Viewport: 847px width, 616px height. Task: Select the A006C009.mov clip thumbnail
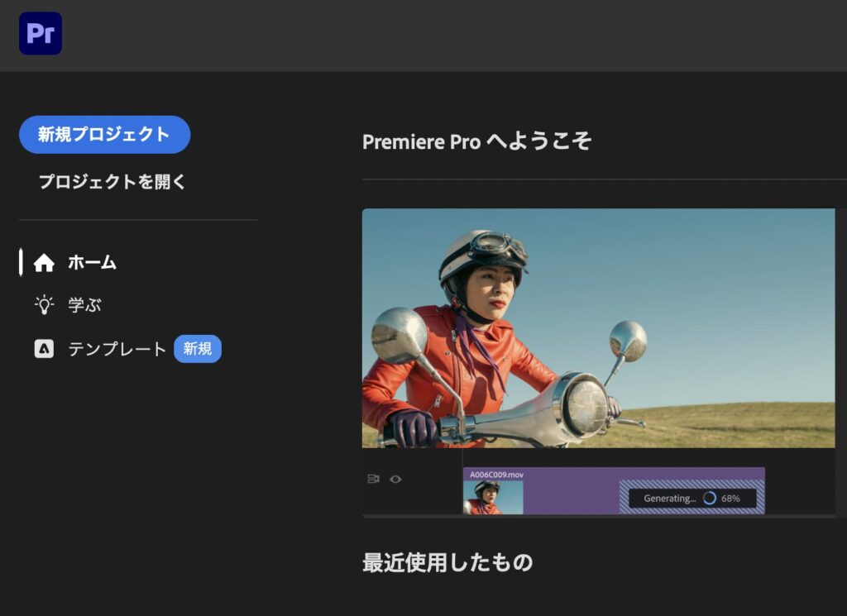(x=493, y=497)
